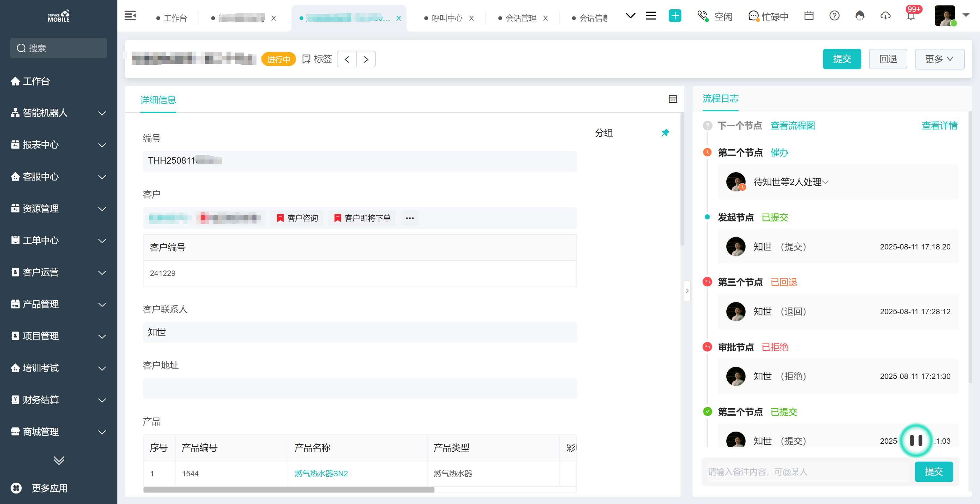Open the 查看详情 link
Viewport: 980px width, 504px height.
939,126
